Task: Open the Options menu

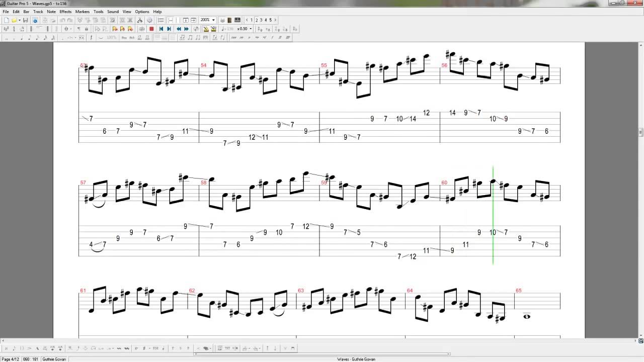Action: click(x=142, y=12)
